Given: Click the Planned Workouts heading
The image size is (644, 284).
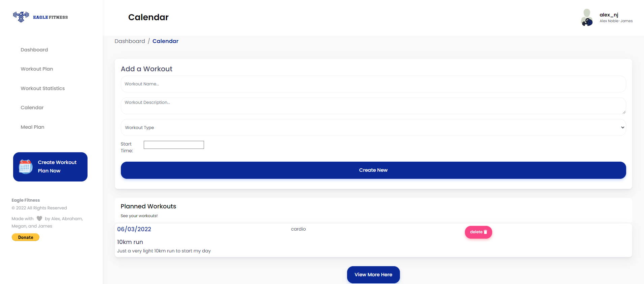Looking at the screenshot, I should (x=148, y=206).
